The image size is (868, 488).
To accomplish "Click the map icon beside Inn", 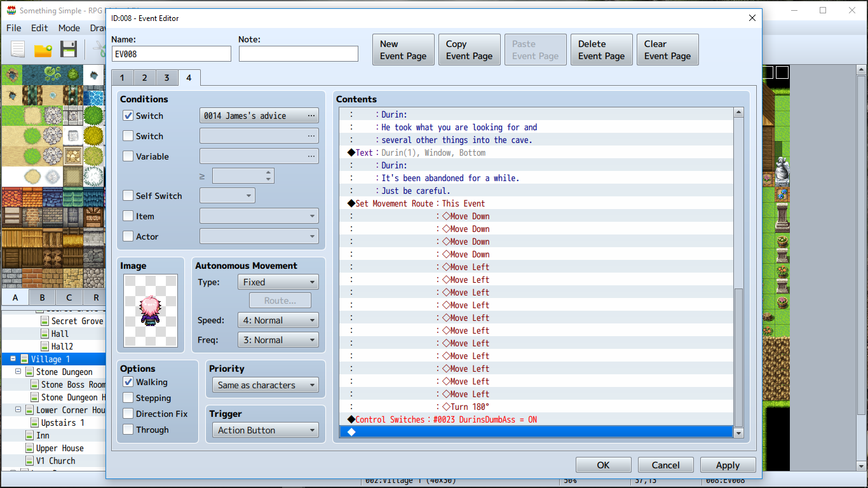I will [x=30, y=435].
